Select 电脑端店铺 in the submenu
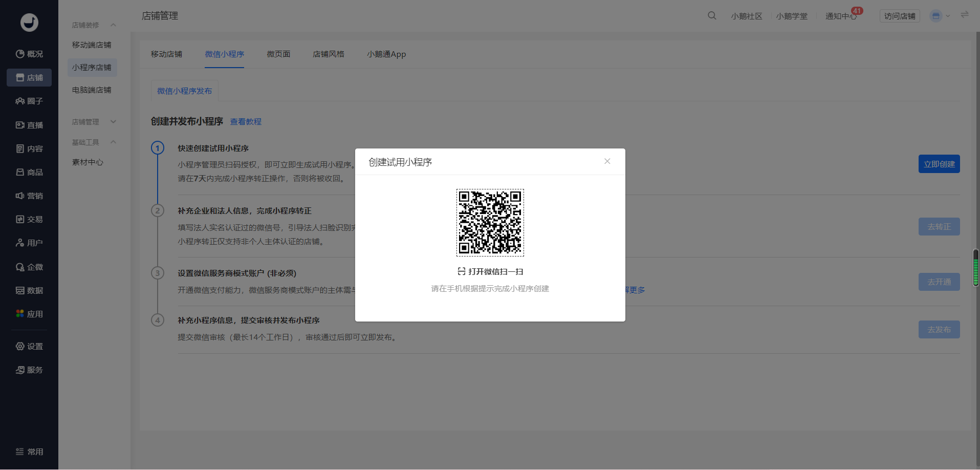Viewport: 980px width, 470px height. point(92,90)
